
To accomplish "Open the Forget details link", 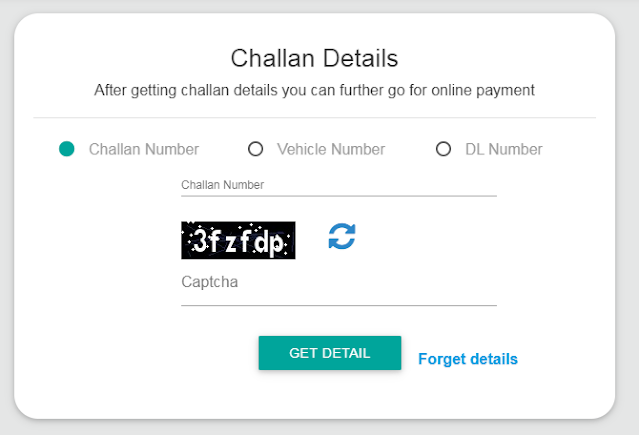I will (x=468, y=359).
